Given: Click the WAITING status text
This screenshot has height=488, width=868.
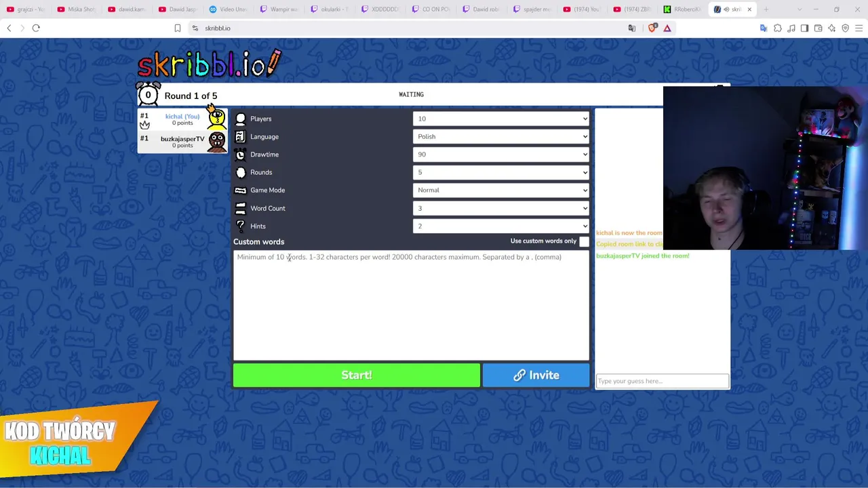Looking at the screenshot, I should click(x=411, y=95).
